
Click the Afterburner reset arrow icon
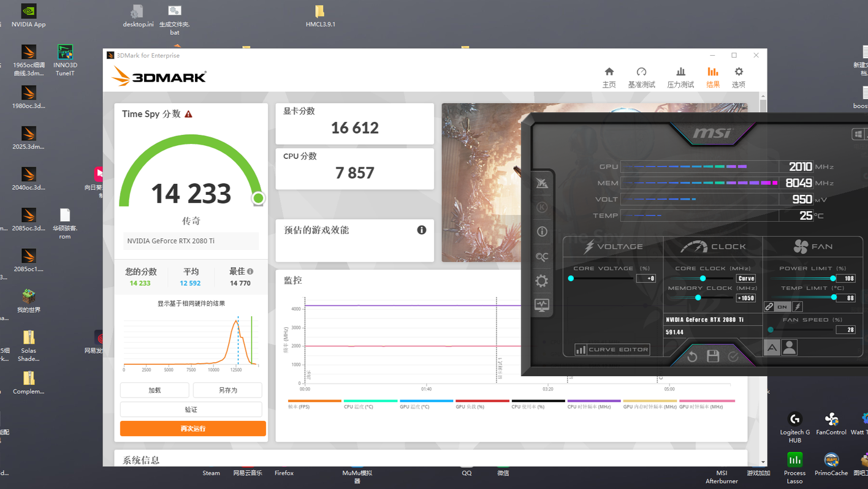(x=692, y=356)
